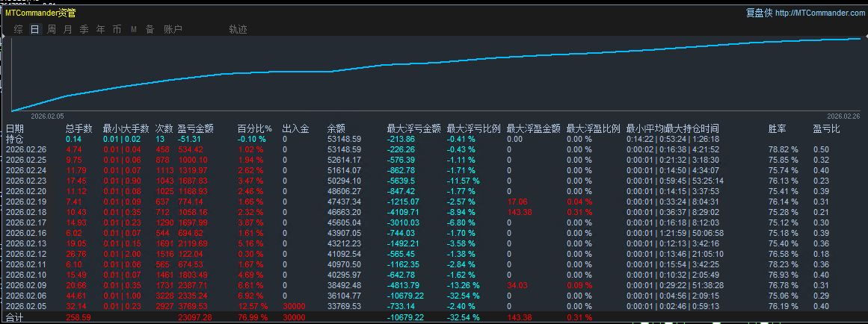
Task: Click the 78.82 % win rate
Action: coord(784,150)
